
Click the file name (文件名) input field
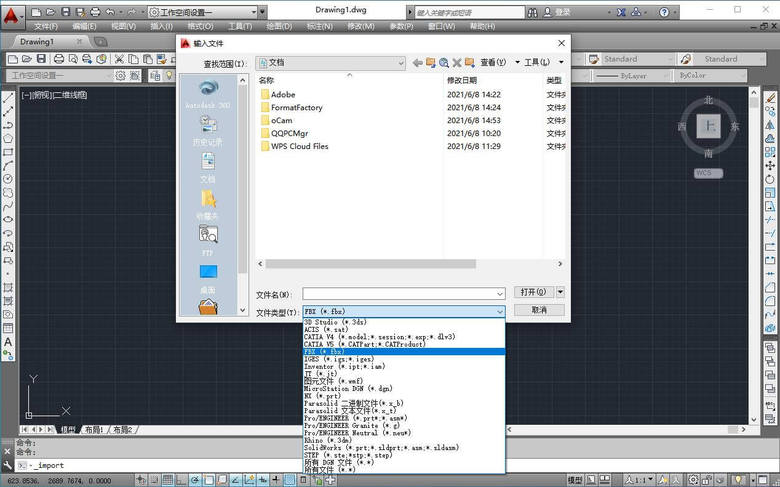[403, 294]
